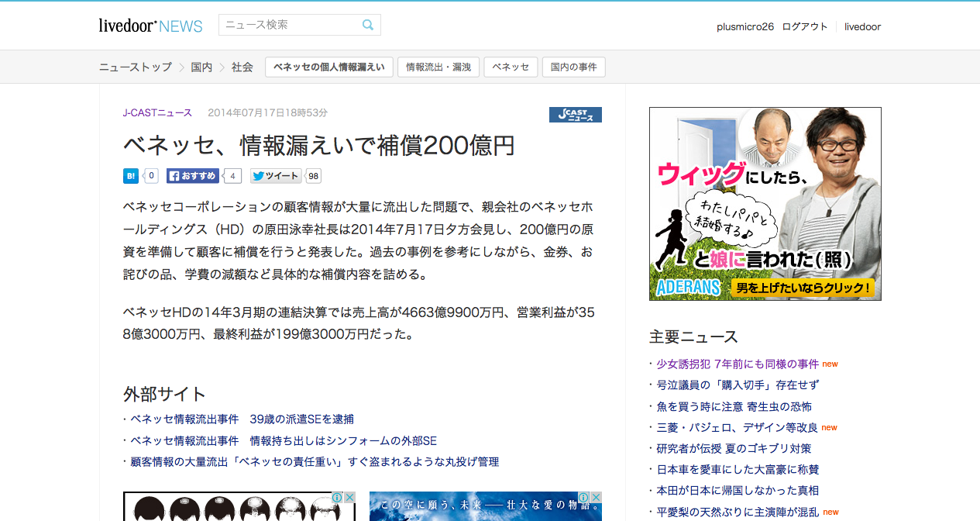Go to 社会 breadcrumb

pos(242,67)
